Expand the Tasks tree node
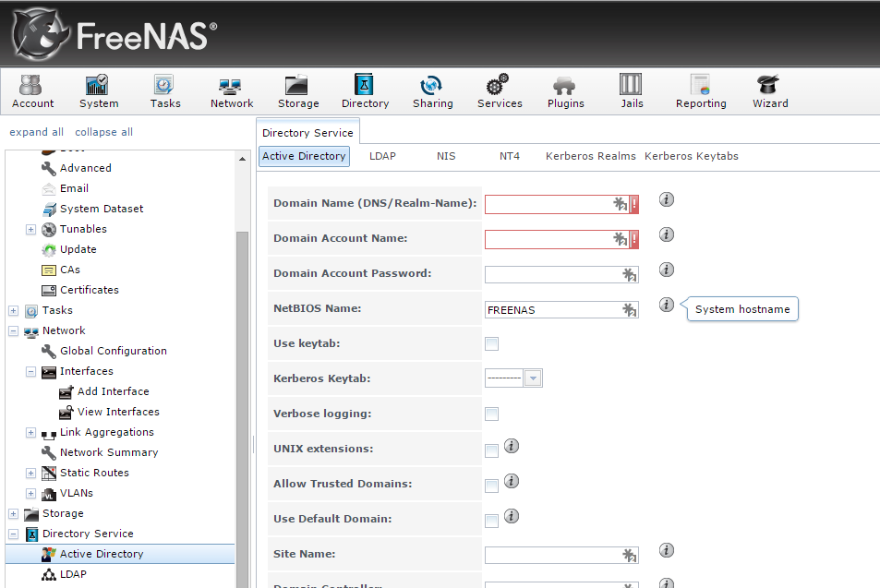 [14, 311]
